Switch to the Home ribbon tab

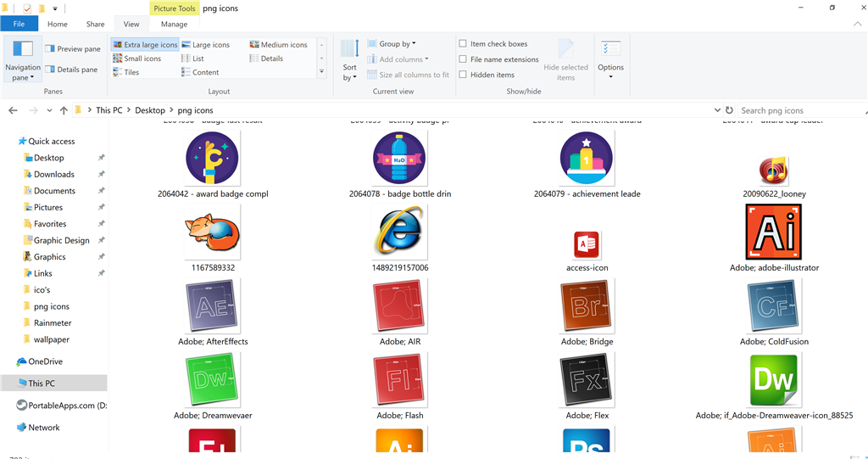(x=57, y=24)
